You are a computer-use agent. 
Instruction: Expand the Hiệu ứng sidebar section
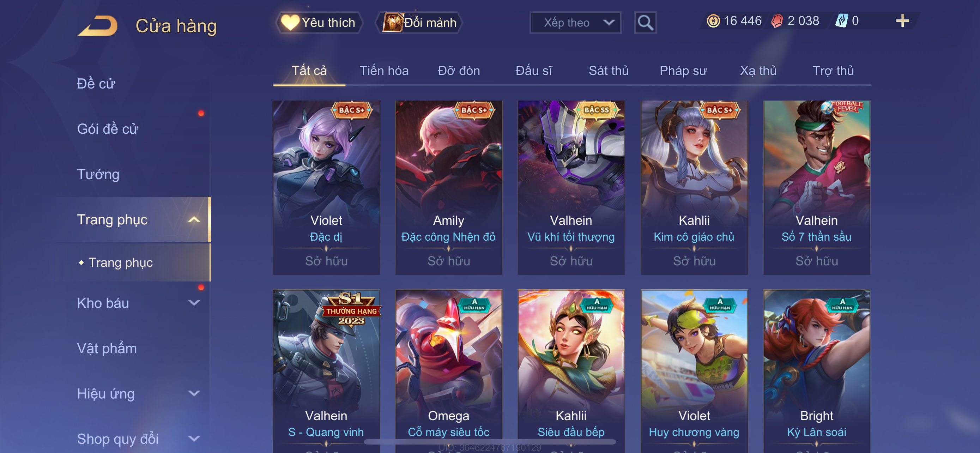[194, 393]
